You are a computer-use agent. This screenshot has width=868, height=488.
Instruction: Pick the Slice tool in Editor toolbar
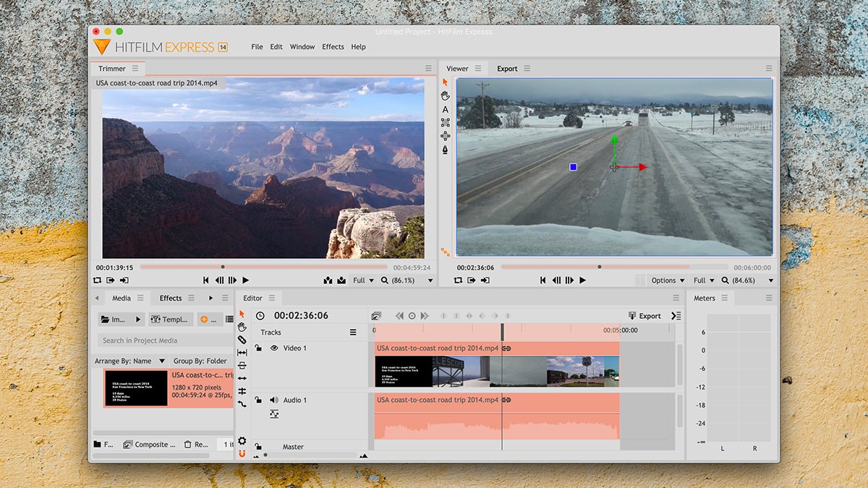[x=242, y=340]
